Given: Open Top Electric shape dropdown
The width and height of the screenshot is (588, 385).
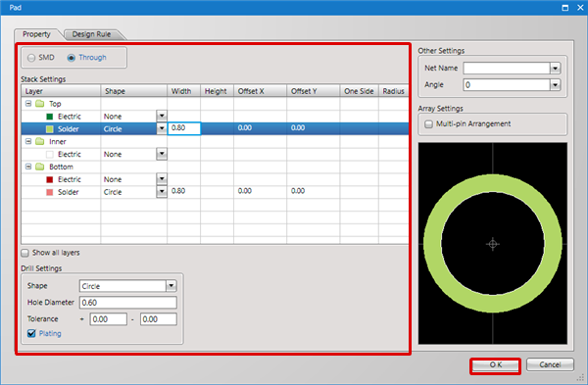Looking at the screenshot, I should 162,116.
